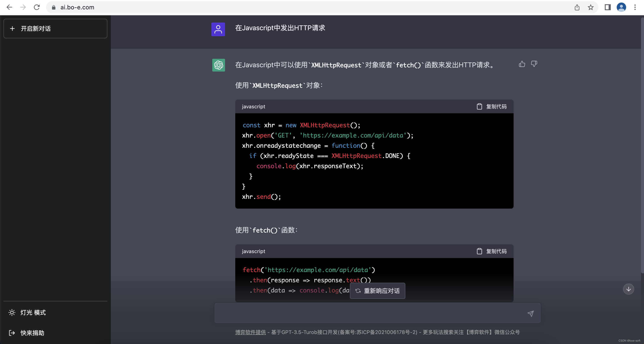
Task: Send message with paper plane icon
Action: click(x=530, y=314)
